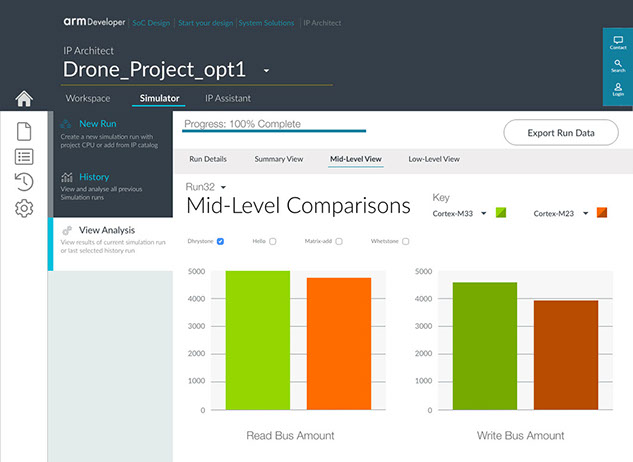Click the Contact icon at top right

coord(618,41)
